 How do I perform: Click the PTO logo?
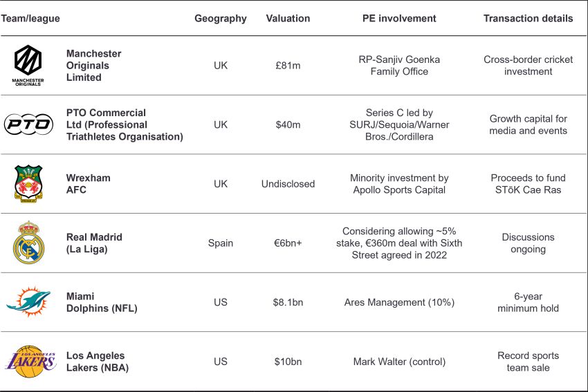[x=28, y=124]
